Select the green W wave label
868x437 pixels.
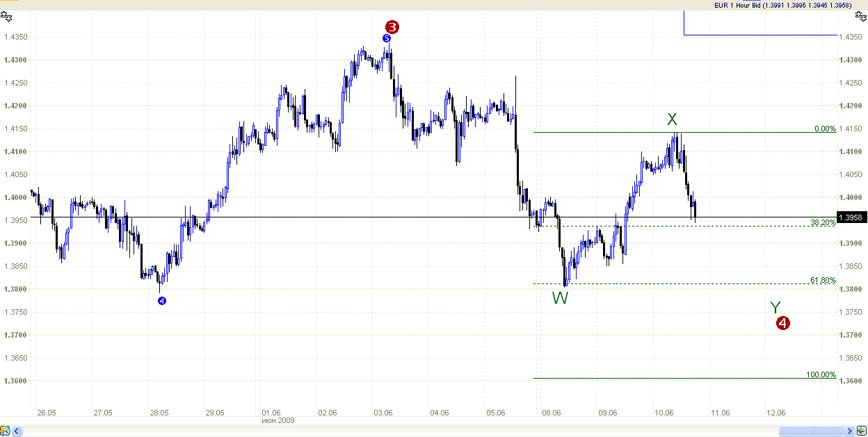pyautogui.click(x=561, y=299)
